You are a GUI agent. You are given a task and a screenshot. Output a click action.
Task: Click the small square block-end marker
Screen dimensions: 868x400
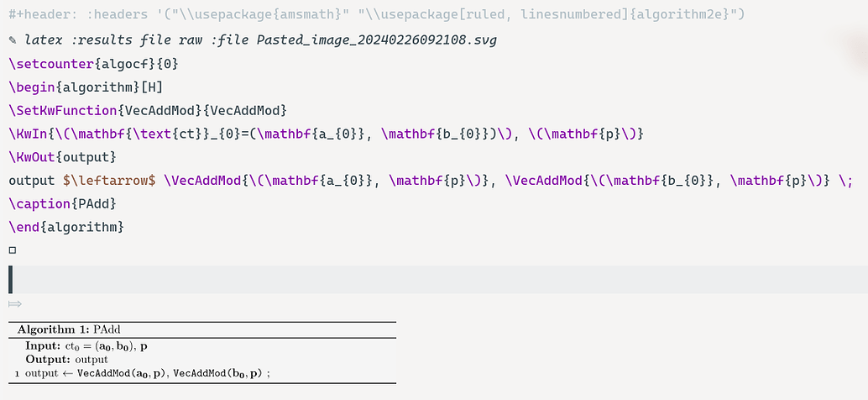point(13,250)
